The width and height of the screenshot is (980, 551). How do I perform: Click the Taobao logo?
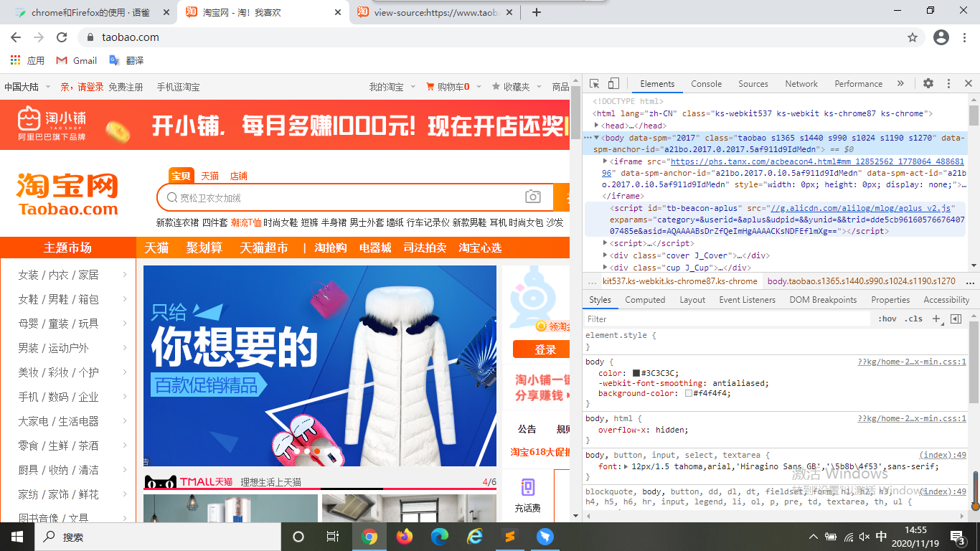click(67, 194)
